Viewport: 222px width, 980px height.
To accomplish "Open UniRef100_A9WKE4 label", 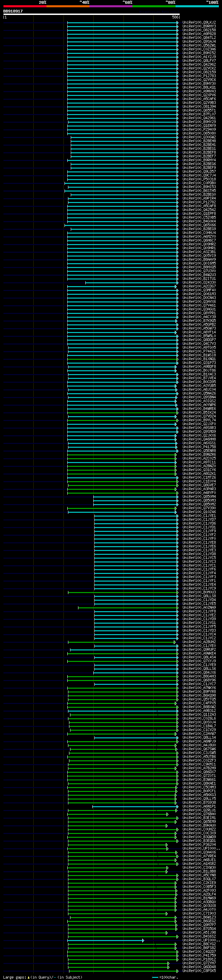I will pos(199,653).
